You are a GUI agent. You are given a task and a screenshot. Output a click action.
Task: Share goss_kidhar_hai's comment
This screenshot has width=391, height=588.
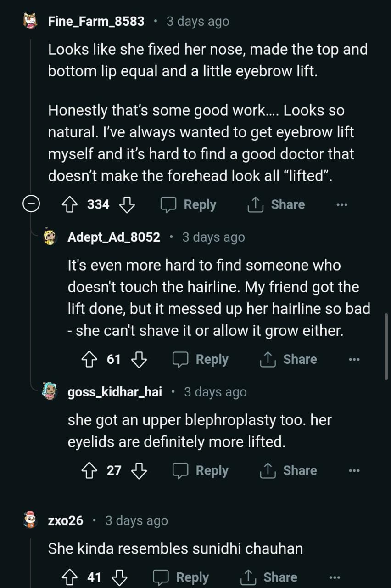288,471
